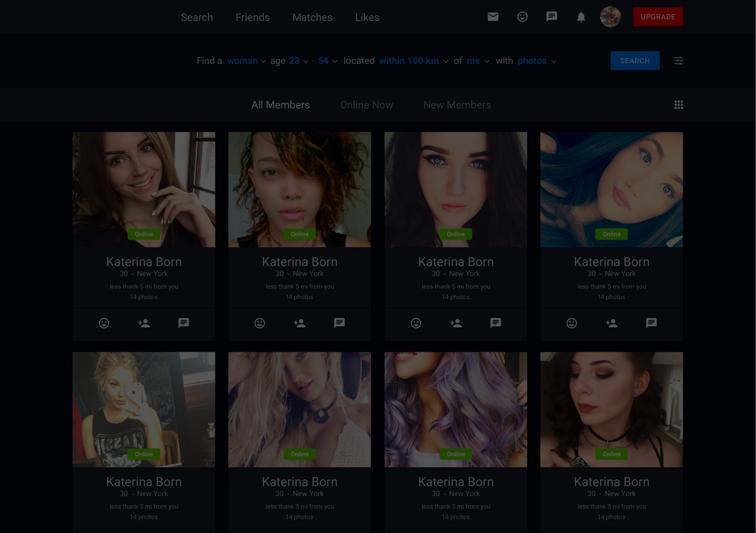Show notifications using the bell icon
Image resolution: width=756 pixels, height=533 pixels.
(581, 17)
